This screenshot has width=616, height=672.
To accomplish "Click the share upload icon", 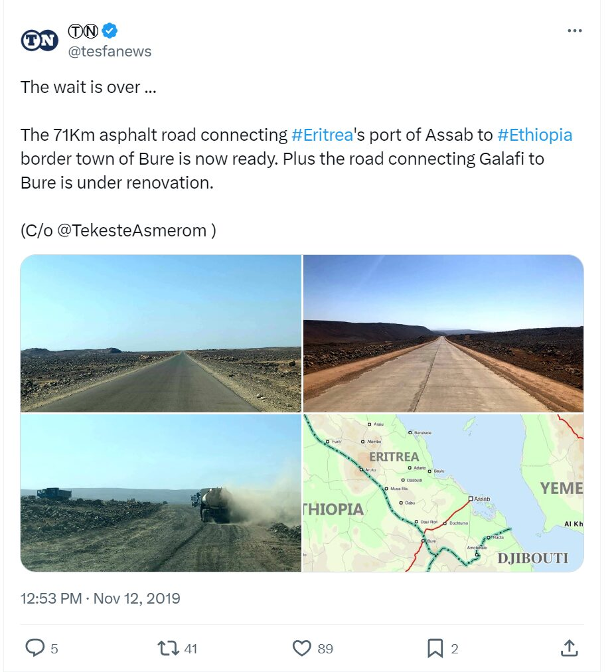I will click(x=569, y=647).
